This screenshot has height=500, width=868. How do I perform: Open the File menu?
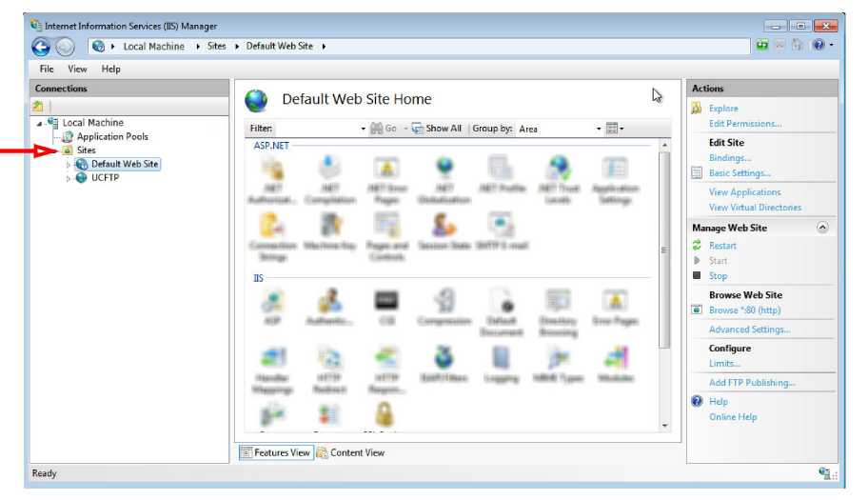point(47,69)
